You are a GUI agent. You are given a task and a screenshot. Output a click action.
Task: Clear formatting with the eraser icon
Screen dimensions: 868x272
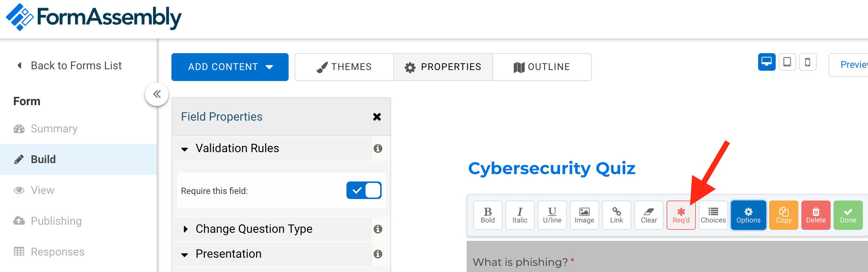(649, 215)
